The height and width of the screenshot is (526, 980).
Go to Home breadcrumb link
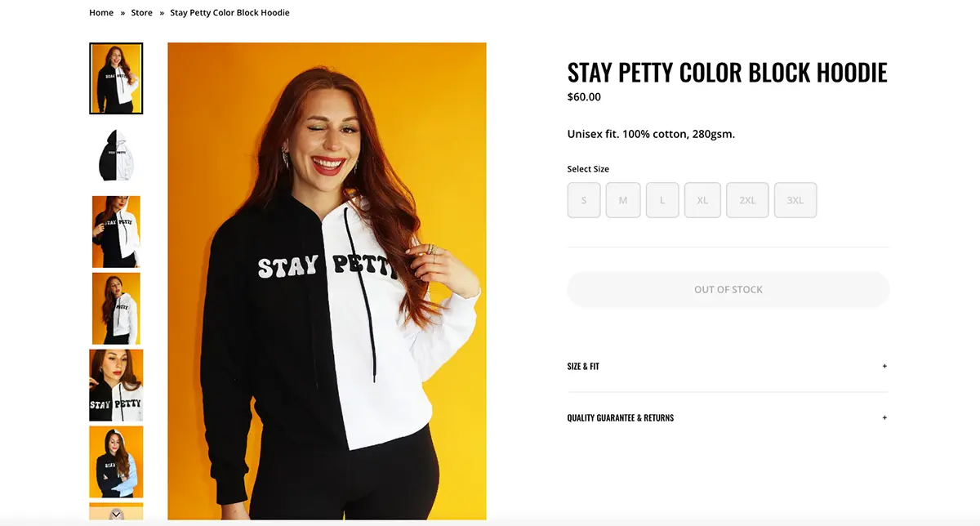101,13
